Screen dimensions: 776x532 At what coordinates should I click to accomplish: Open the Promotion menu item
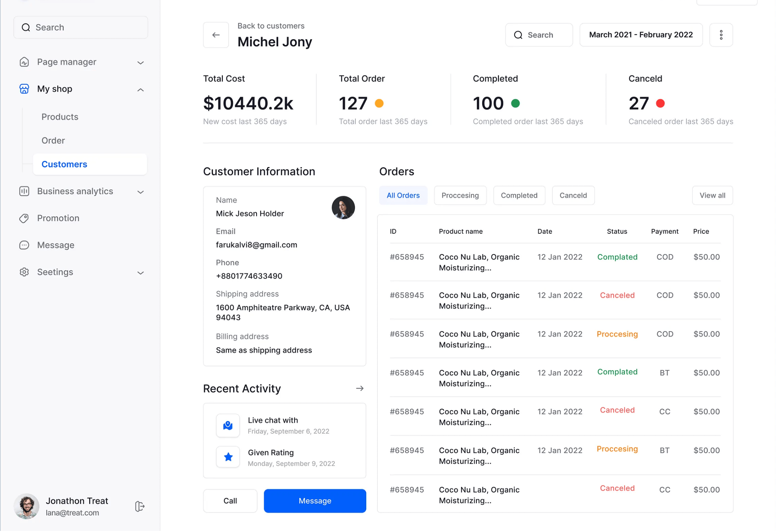coord(58,218)
